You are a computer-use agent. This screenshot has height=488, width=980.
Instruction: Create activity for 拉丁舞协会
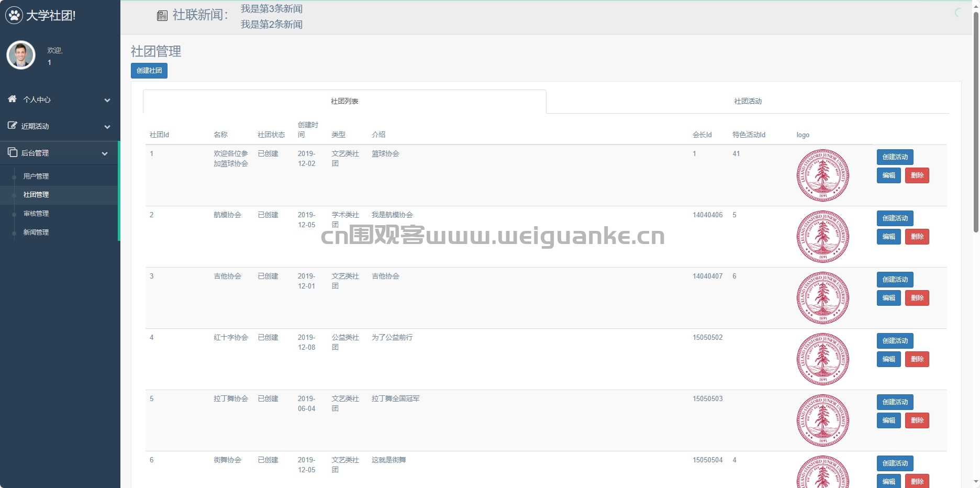tap(895, 402)
